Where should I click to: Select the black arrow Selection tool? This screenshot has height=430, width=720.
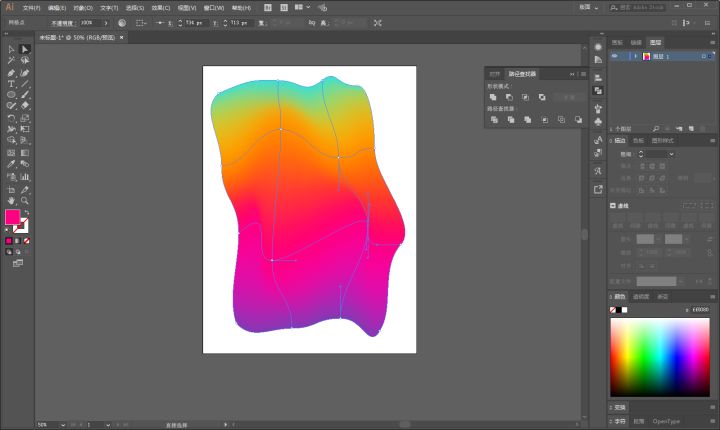coord(11,48)
